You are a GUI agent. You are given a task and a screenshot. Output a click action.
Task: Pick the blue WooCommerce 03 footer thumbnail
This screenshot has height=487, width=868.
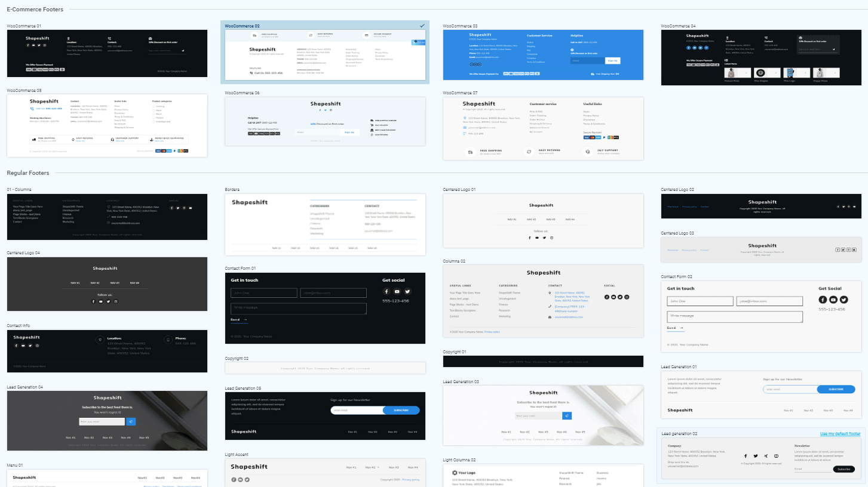click(543, 55)
